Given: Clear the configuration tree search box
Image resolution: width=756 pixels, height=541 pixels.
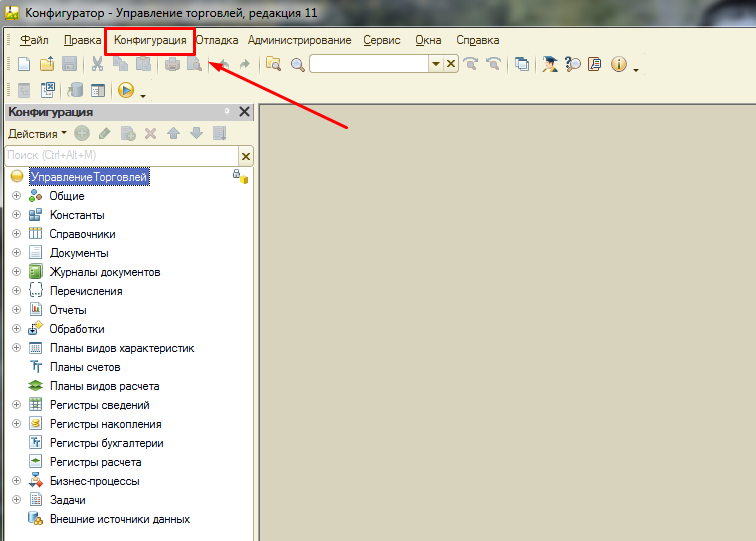Looking at the screenshot, I should [245, 156].
